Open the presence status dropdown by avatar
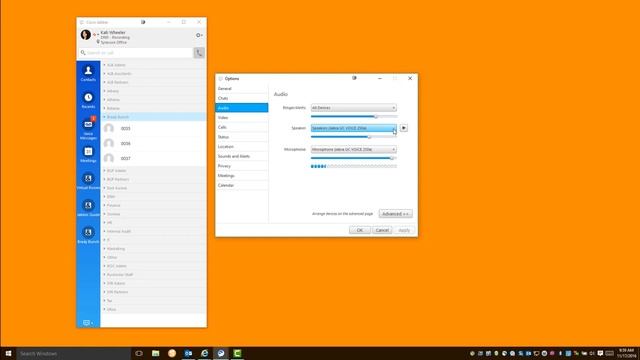The height and width of the screenshot is (360, 640). coord(96,35)
